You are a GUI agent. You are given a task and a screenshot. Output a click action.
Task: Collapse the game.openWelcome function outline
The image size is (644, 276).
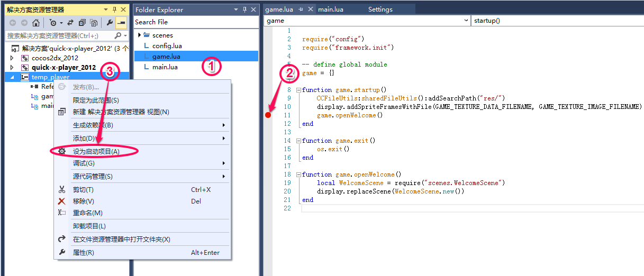(298, 174)
